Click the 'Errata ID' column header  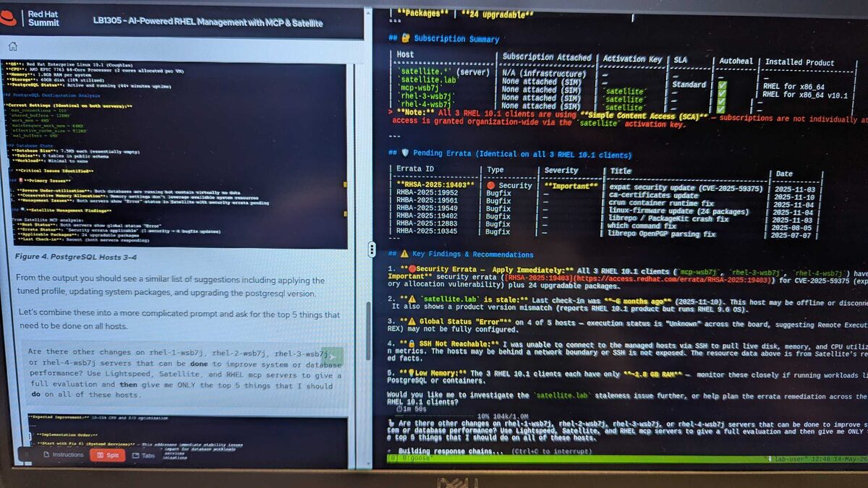point(417,169)
